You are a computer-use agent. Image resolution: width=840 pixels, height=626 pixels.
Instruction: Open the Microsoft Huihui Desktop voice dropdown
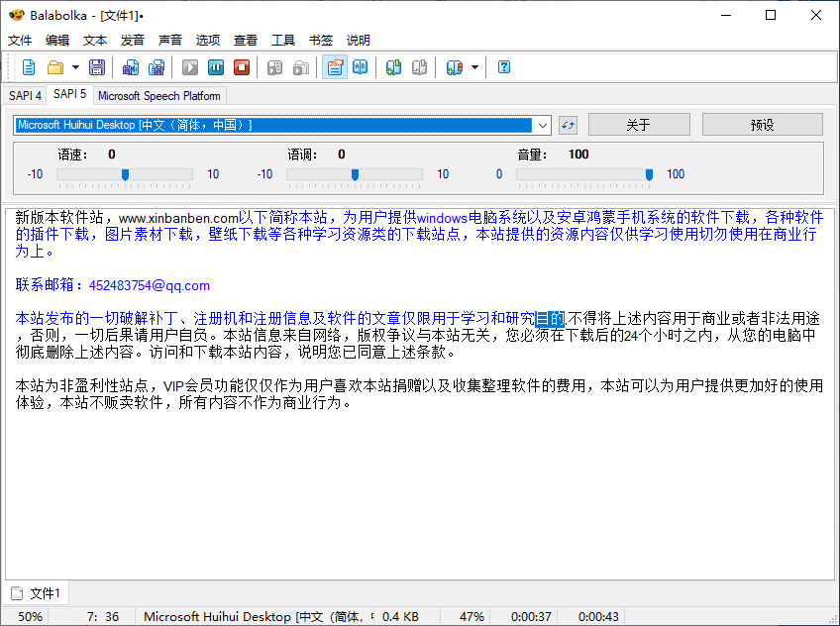click(282, 126)
